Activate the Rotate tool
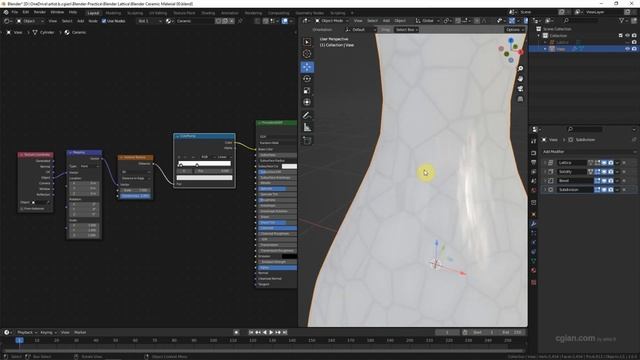Viewport: 640px width, 360px height. (307, 79)
